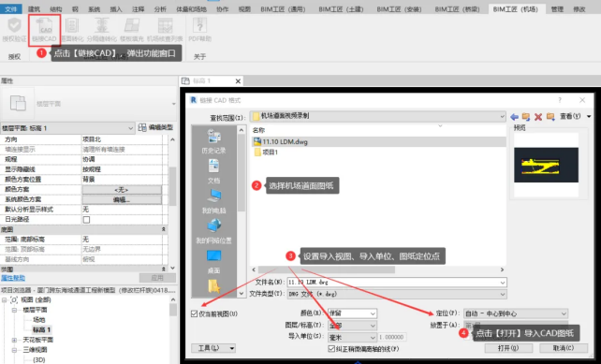Switch to the BIM工匠 (机场) ribbon tab

[x=515, y=8]
